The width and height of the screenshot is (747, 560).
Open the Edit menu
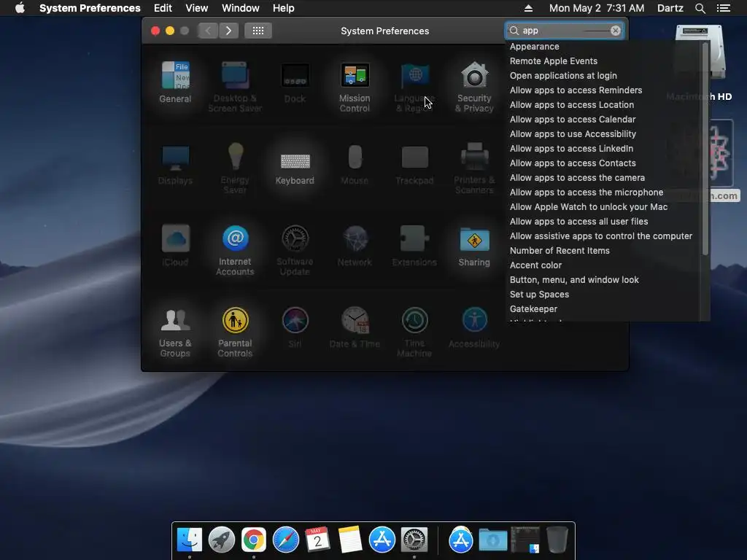click(x=163, y=8)
